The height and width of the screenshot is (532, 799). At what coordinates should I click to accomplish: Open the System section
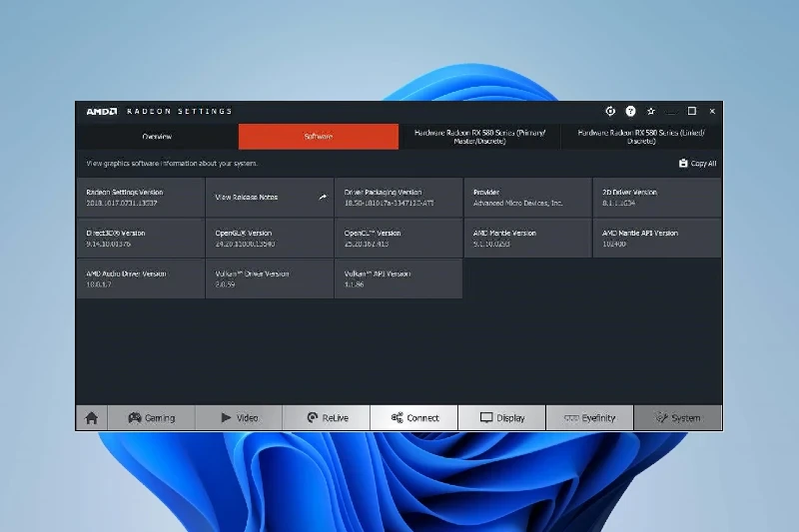point(678,418)
